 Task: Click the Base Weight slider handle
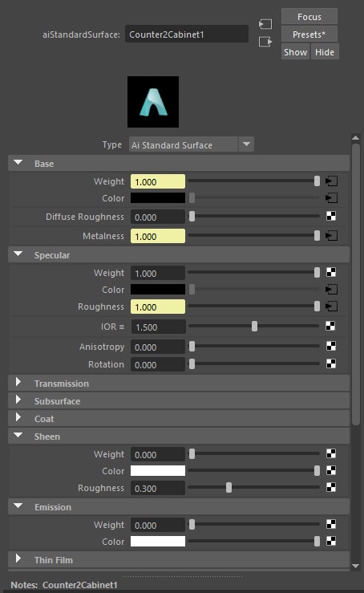[317, 181]
